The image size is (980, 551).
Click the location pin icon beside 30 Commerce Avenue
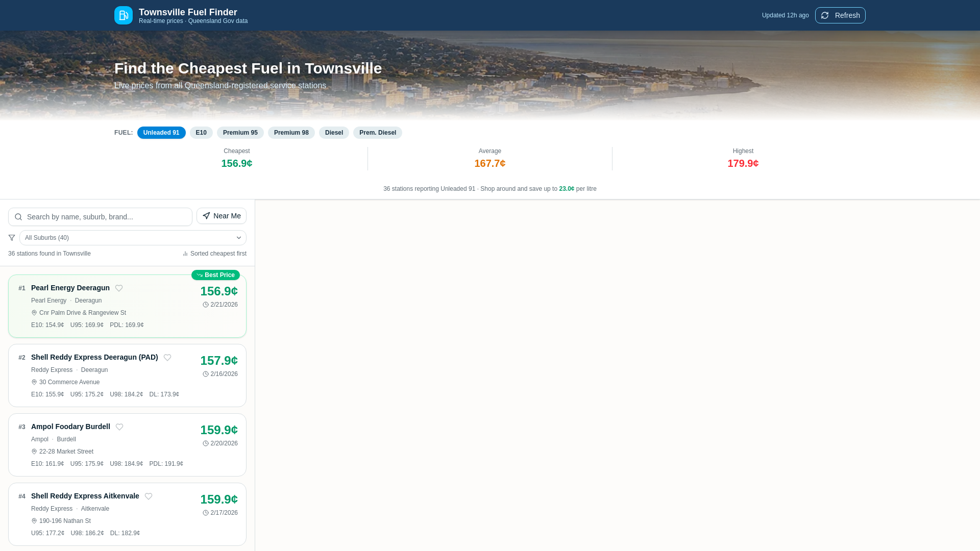point(34,382)
